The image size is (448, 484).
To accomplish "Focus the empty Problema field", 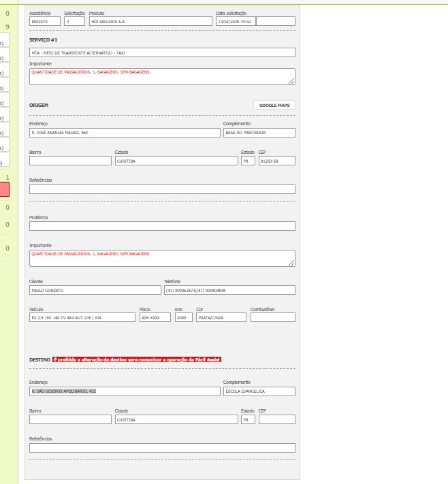I will click(162, 226).
